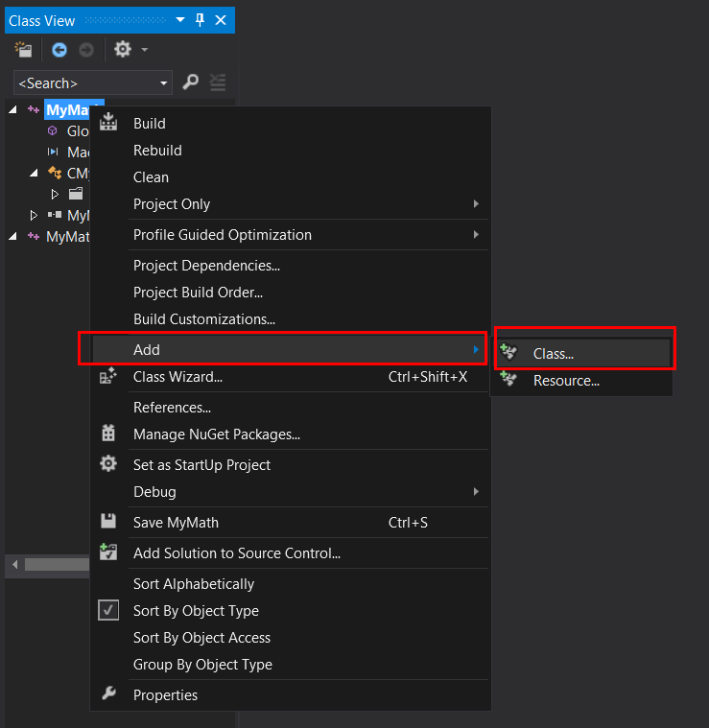Viewport: 709px width, 728px height.
Task: Close the Class View panel
Action: pyautogui.click(x=221, y=20)
